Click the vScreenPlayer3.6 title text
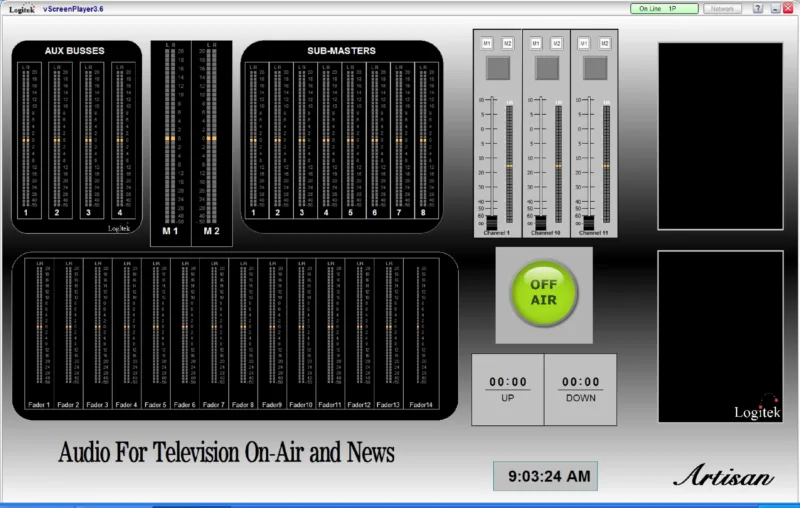 (73, 9)
